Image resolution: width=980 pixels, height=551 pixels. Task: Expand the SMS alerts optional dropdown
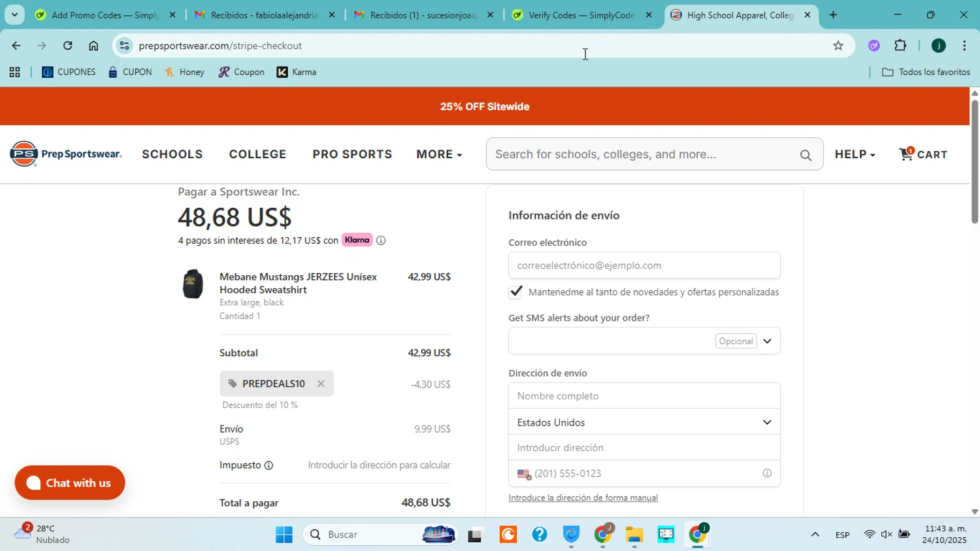767,341
